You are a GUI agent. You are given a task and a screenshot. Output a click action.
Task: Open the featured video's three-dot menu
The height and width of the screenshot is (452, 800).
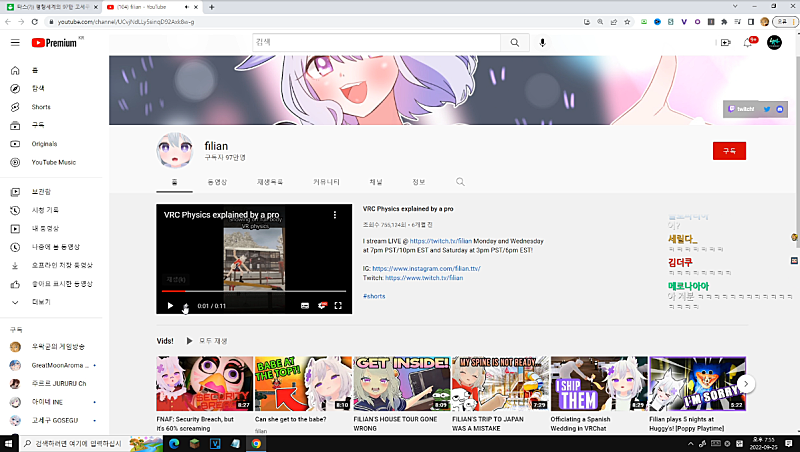coord(336,215)
